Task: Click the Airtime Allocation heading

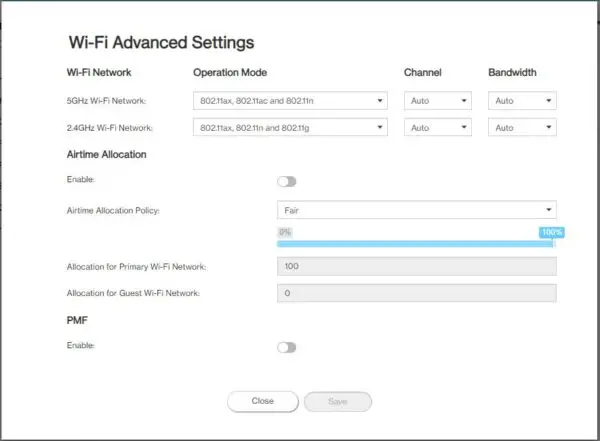Action: 106,154
